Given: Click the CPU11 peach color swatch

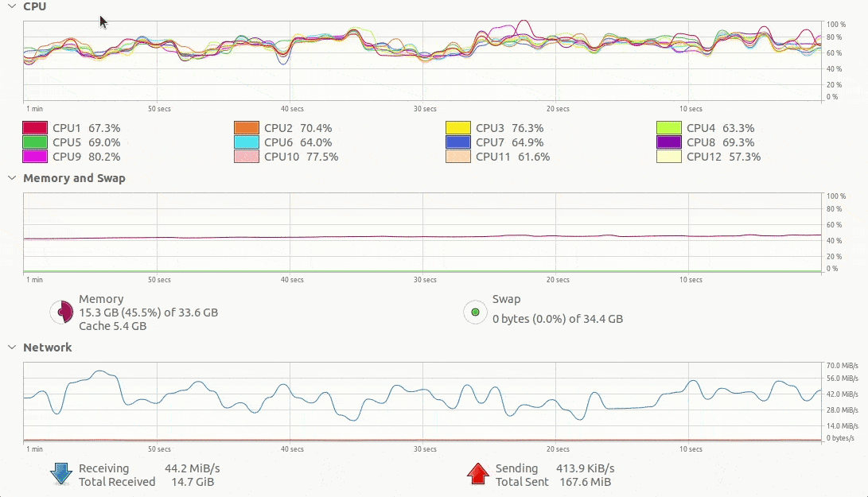Looking at the screenshot, I should [x=458, y=157].
